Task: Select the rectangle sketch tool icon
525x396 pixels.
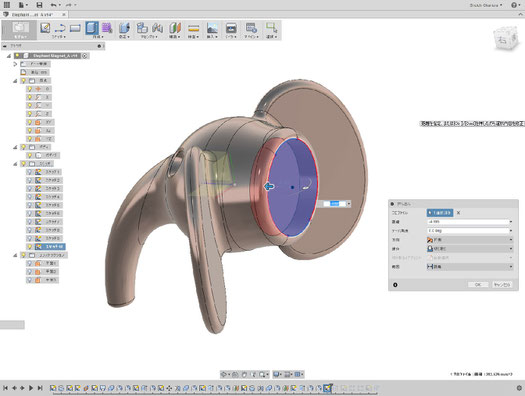Action: pos(75,28)
